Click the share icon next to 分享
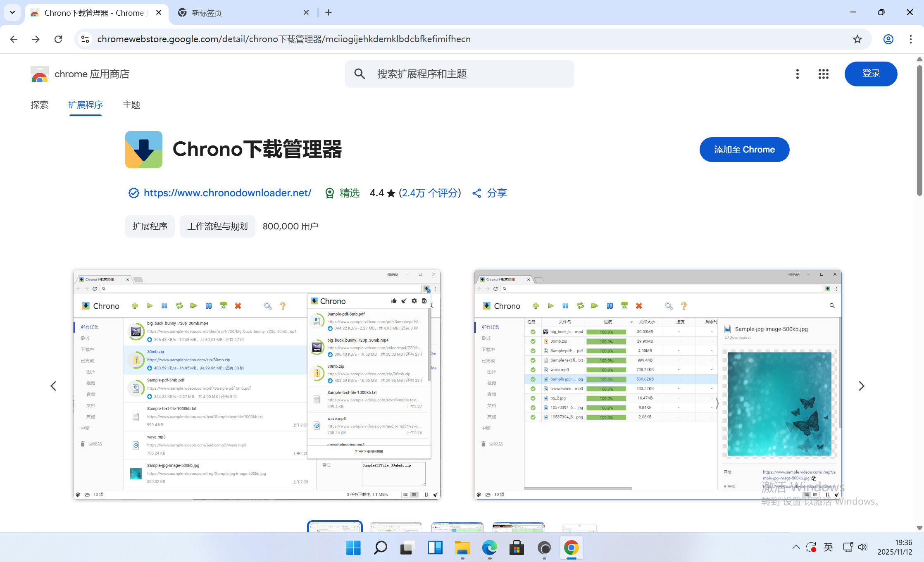 [476, 193]
